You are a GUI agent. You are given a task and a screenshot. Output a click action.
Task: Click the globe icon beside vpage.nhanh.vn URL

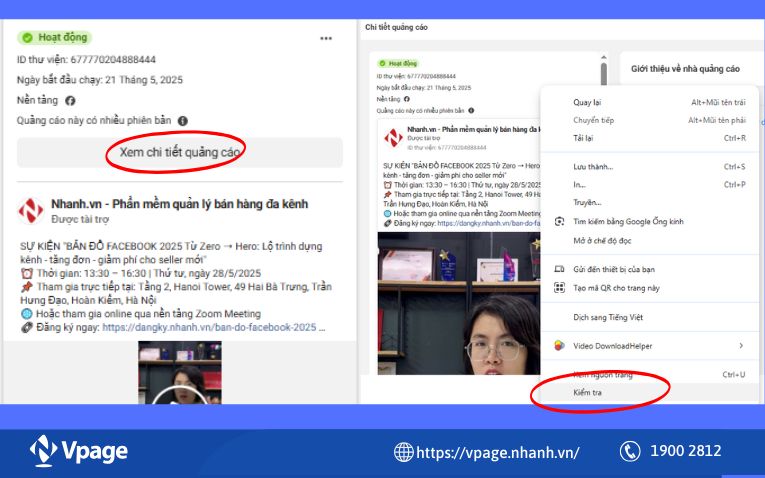403,452
